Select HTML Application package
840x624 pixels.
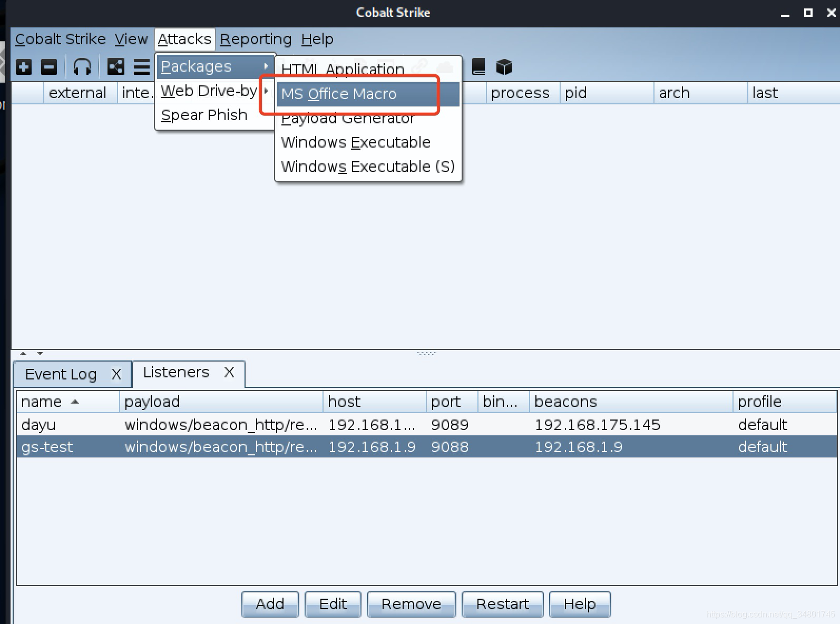point(368,69)
